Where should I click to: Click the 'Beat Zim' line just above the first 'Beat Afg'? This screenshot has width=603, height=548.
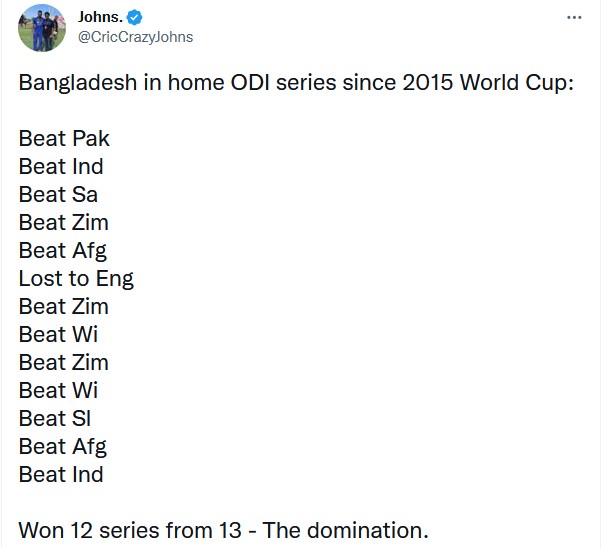(x=63, y=223)
